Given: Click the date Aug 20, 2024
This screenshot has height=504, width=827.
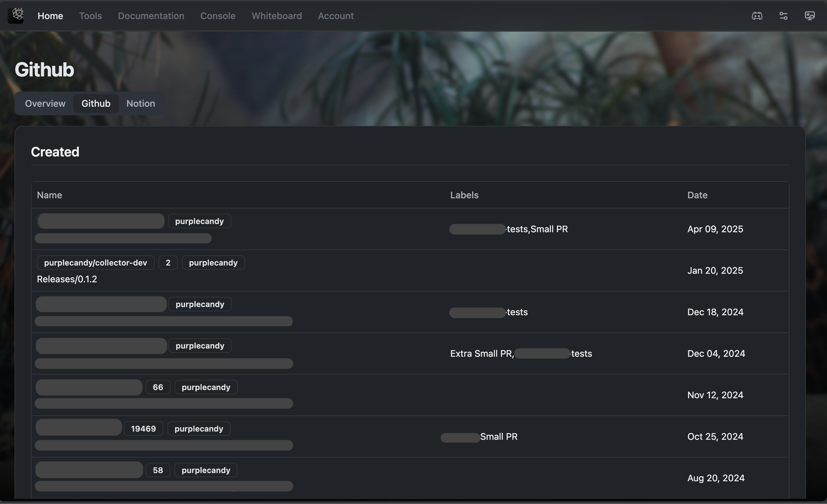Looking at the screenshot, I should tap(716, 478).
